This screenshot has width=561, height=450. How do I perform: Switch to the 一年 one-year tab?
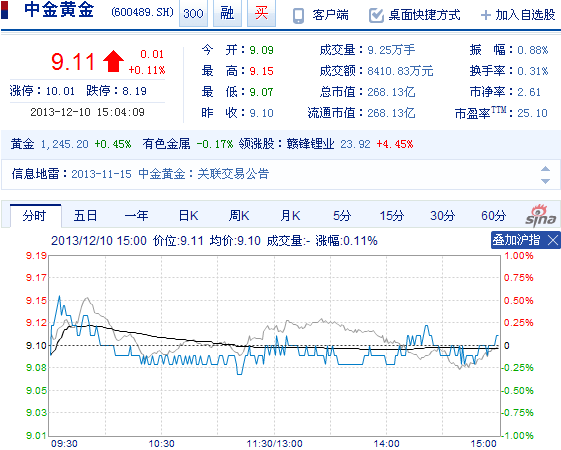tap(136, 216)
